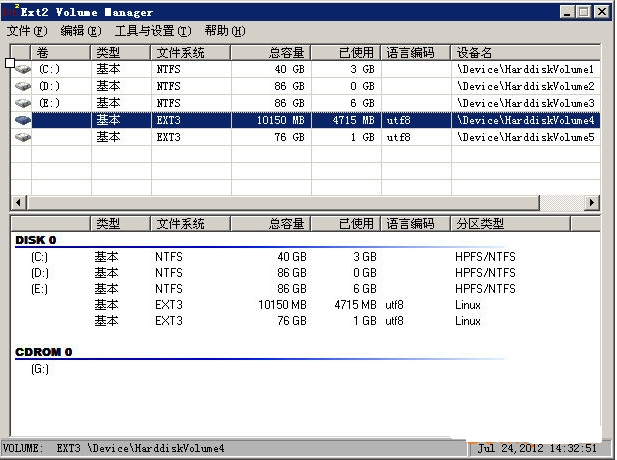Sort by 语言编码 header in the top list
This screenshot has width=617, height=460.
[x=416, y=52]
